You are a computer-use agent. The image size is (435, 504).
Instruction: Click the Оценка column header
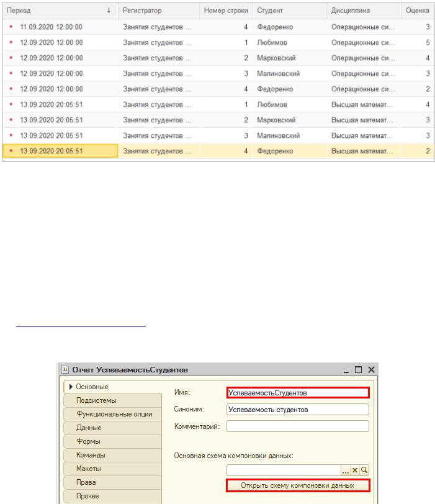click(418, 11)
